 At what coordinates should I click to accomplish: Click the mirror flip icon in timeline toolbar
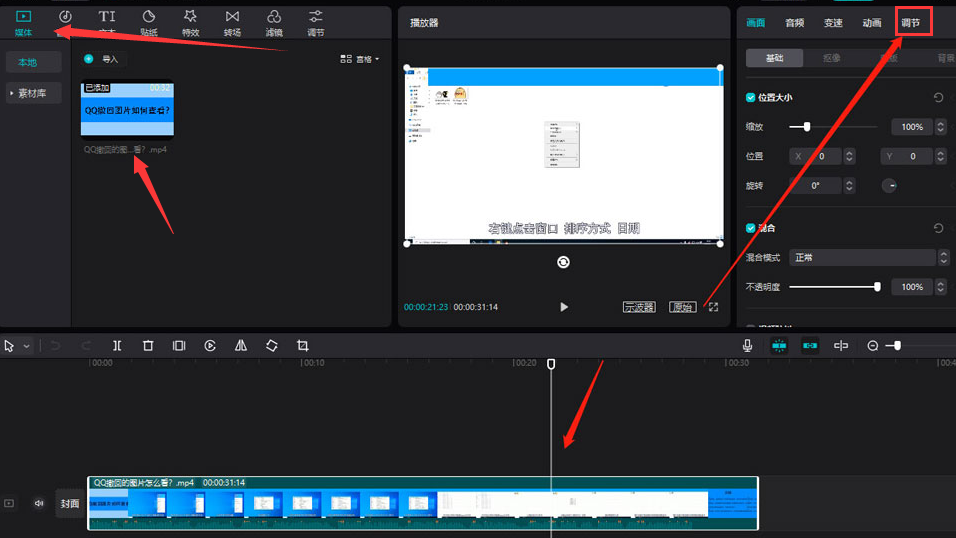pyautogui.click(x=241, y=346)
